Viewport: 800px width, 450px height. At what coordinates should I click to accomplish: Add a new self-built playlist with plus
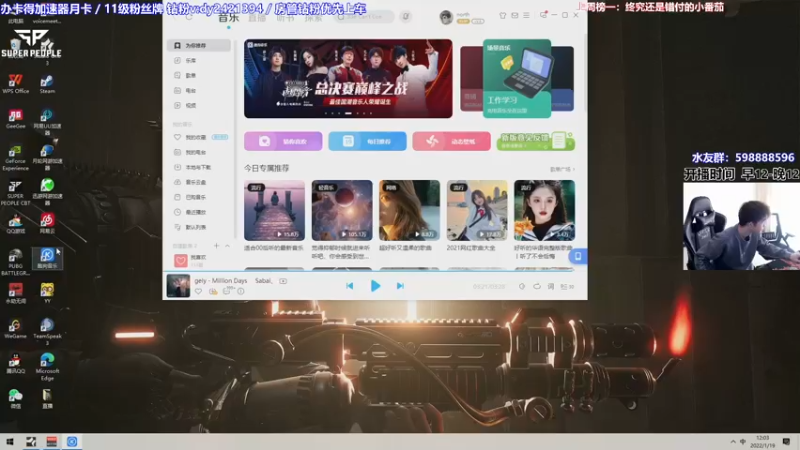216,246
